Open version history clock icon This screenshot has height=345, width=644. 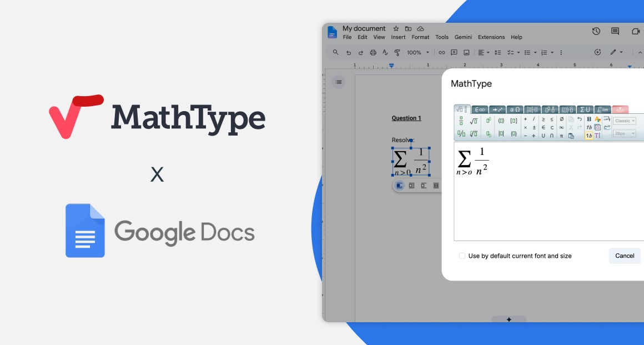[x=596, y=31]
